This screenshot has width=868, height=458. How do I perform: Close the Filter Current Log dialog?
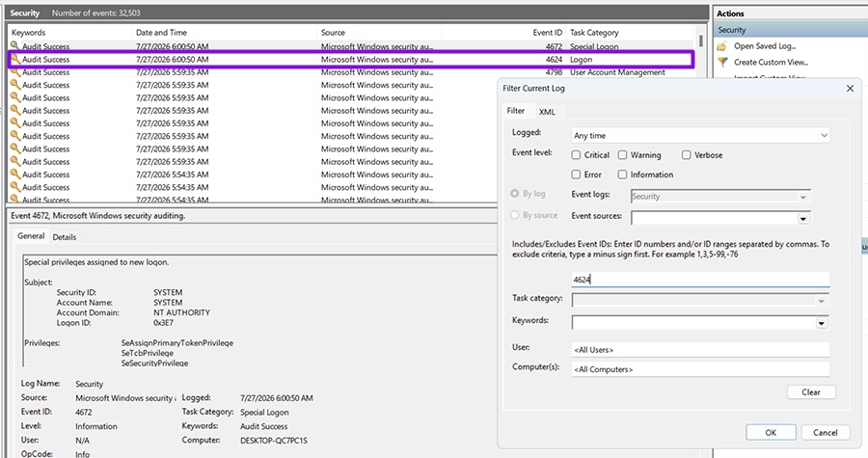click(851, 89)
